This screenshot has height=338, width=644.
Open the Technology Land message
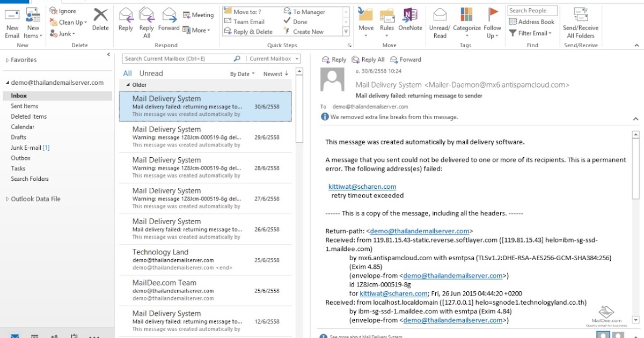point(206,260)
